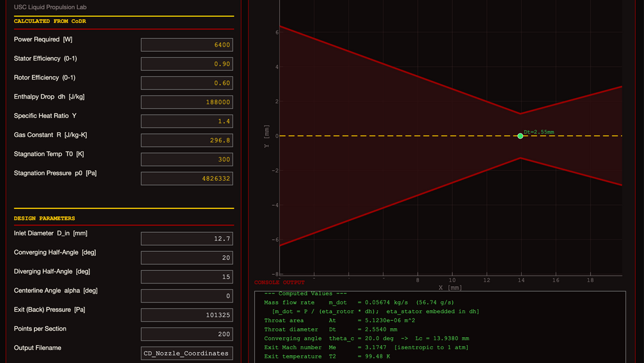The height and width of the screenshot is (363, 644).
Task: Click the green throat point marker
Action: (x=520, y=136)
